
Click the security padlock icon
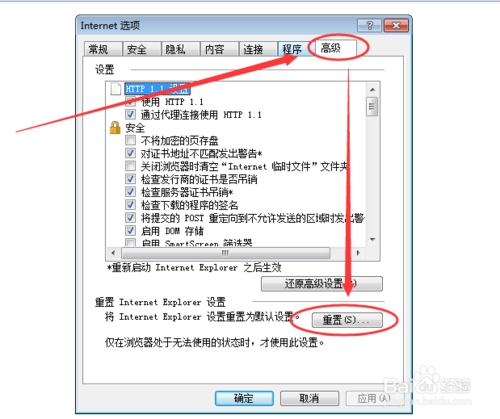point(115,128)
